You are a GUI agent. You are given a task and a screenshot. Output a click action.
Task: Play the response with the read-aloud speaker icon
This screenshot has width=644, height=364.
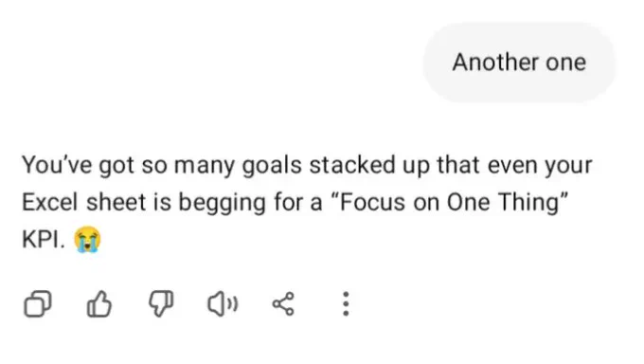pyautogui.click(x=223, y=304)
